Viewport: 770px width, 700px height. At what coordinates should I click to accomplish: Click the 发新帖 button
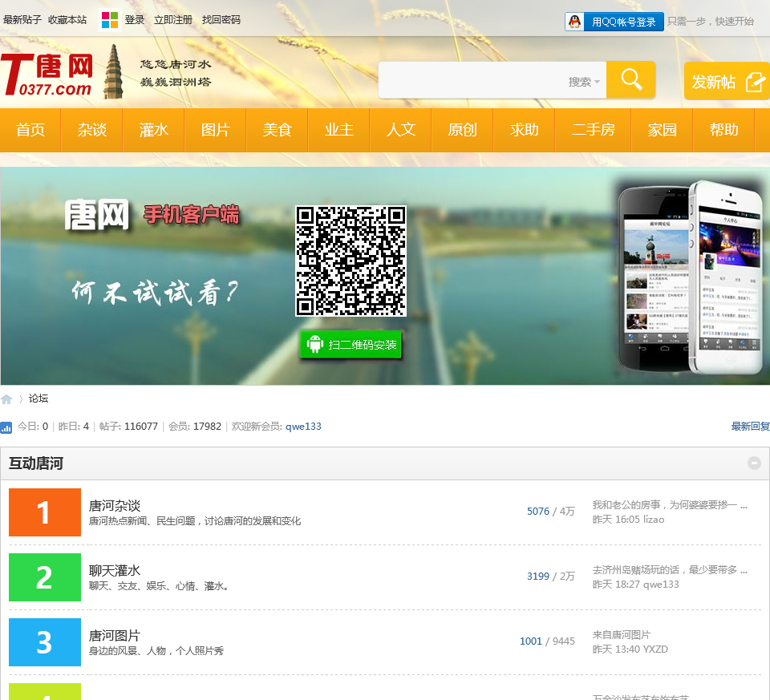tap(727, 81)
